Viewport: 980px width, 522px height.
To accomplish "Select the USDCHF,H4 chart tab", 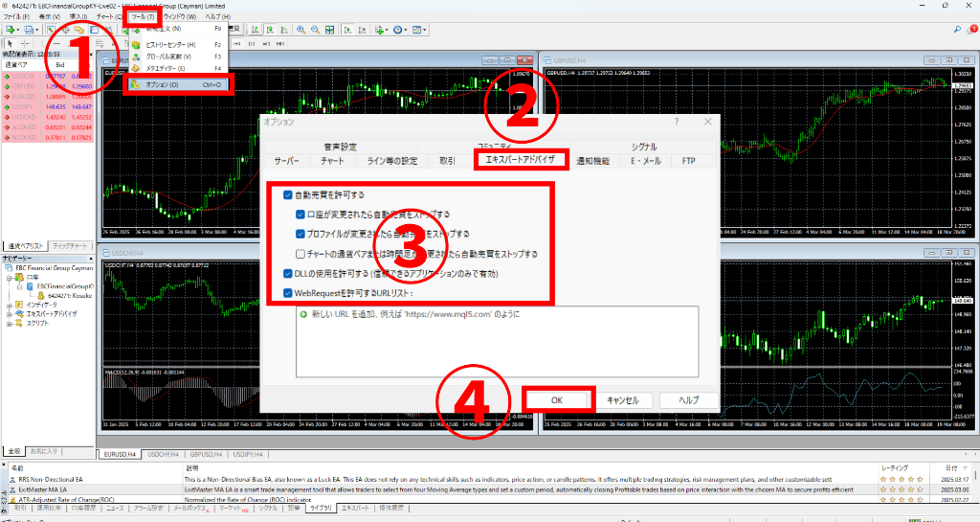I will (163, 455).
